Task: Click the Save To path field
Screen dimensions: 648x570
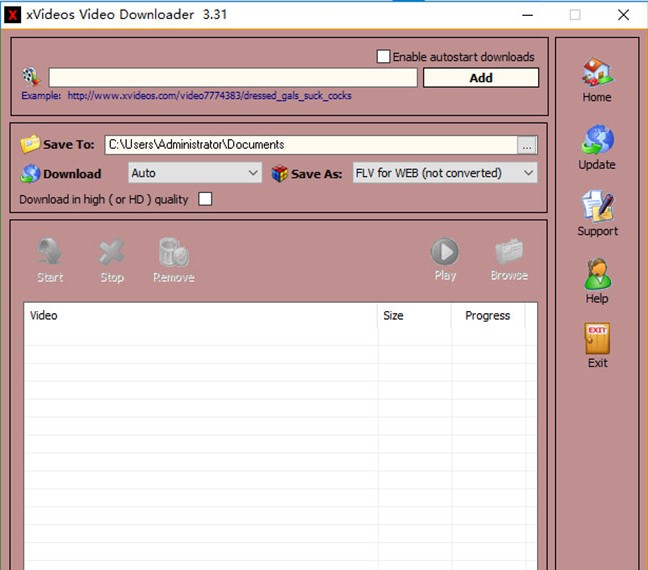Action: pos(310,145)
